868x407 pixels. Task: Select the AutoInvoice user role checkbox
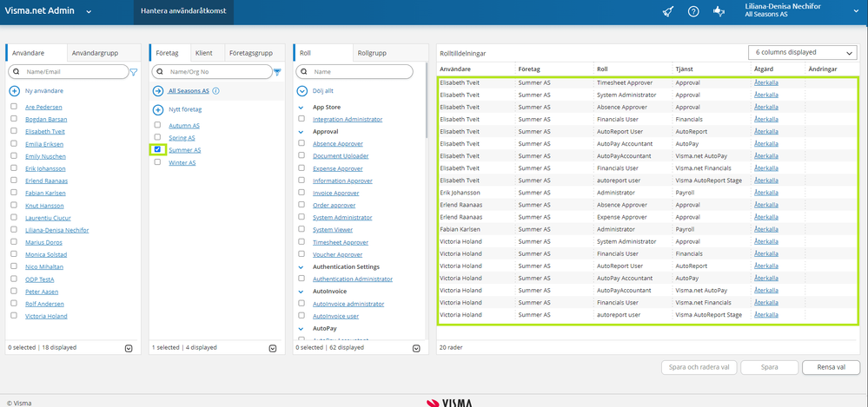click(301, 315)
